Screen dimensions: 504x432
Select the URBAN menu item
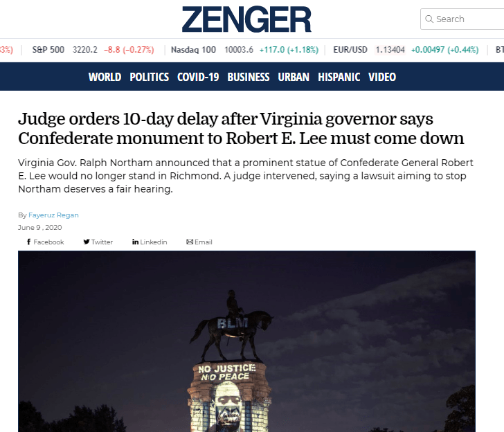pos(294,77)
